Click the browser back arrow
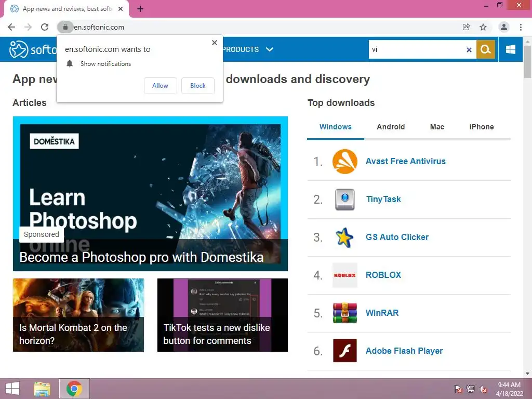Viewport: 532px width, 399px height. pyautogui.click(x=11, y=27)
